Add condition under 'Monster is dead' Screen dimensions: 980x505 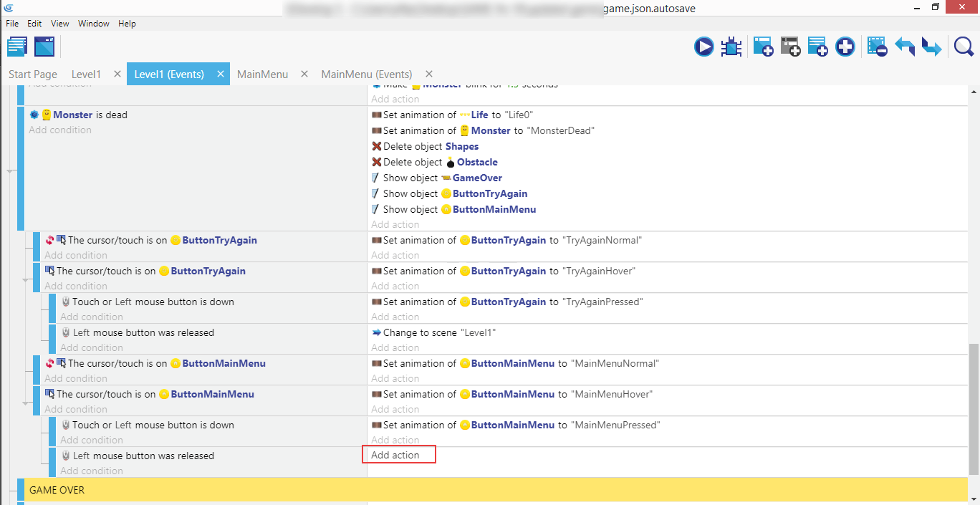point(60,130)
